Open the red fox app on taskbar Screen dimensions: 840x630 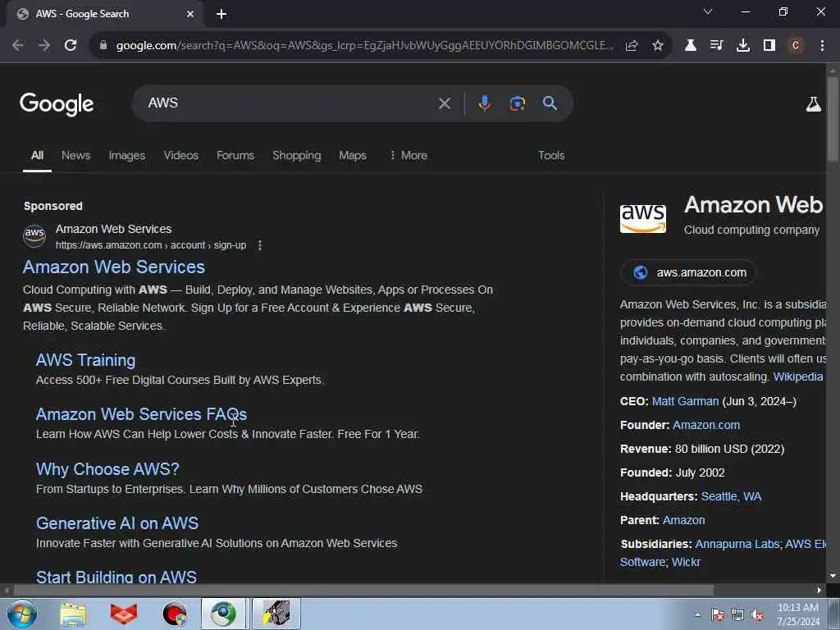pyautogui.click(x=124, y=614)
